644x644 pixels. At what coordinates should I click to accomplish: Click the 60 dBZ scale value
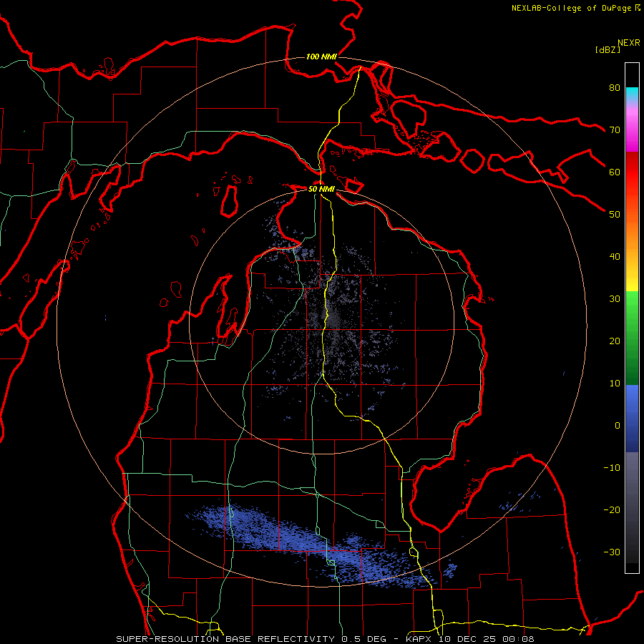[615, 172]
